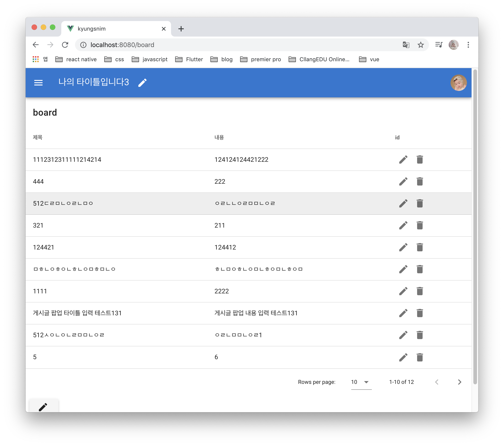Screen dimensions: 504x446
Task: Delete the row 1112312311111214214
Action: [x=420, y=160]
